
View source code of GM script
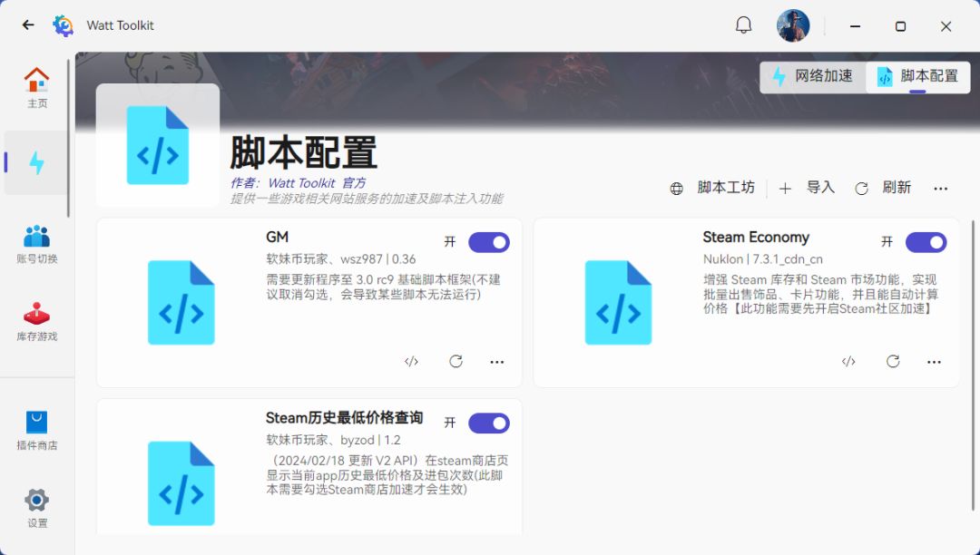pyautogui.click(x=411, y=362)
